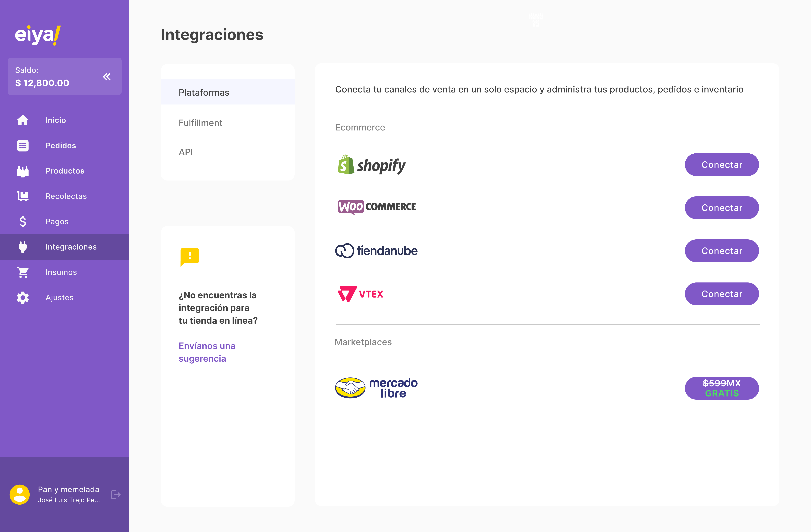Viewport: 811px width, 532px height.
Task: Connect the Shopify integration
Action: point(722,165)
